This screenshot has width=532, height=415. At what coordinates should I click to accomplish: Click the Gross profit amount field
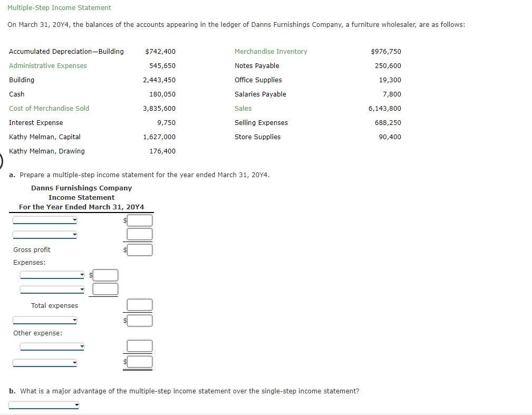[x=139, y=249]
